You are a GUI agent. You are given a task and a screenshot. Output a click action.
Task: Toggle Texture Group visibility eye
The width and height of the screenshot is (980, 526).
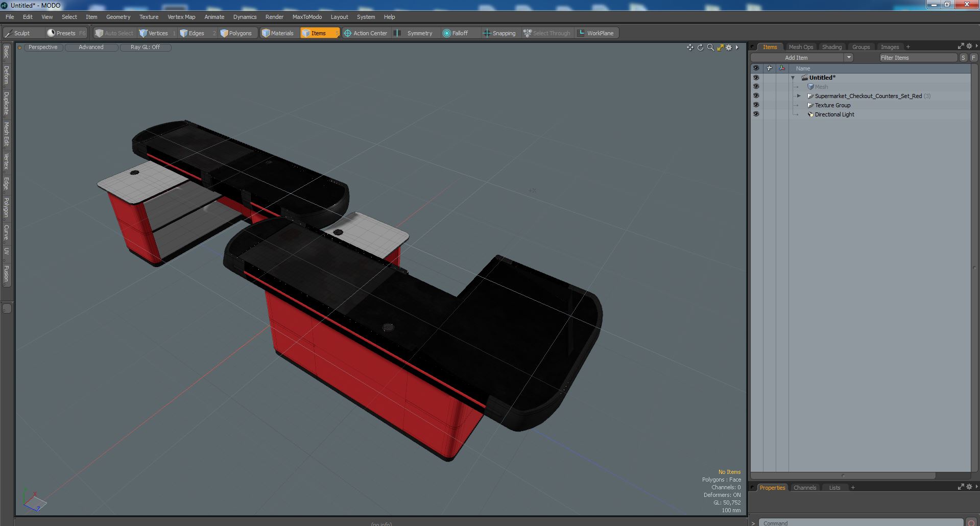756,105
